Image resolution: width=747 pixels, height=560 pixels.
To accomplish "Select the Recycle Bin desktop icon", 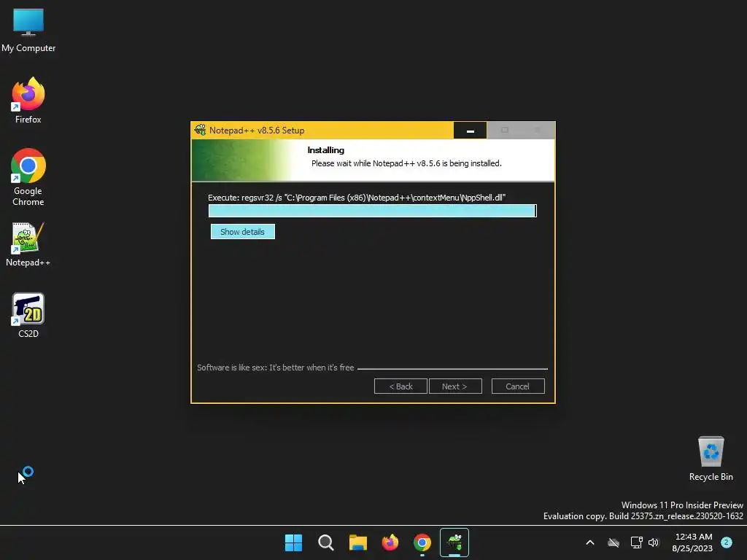I will pyautogui.click(x=711, y=459).
